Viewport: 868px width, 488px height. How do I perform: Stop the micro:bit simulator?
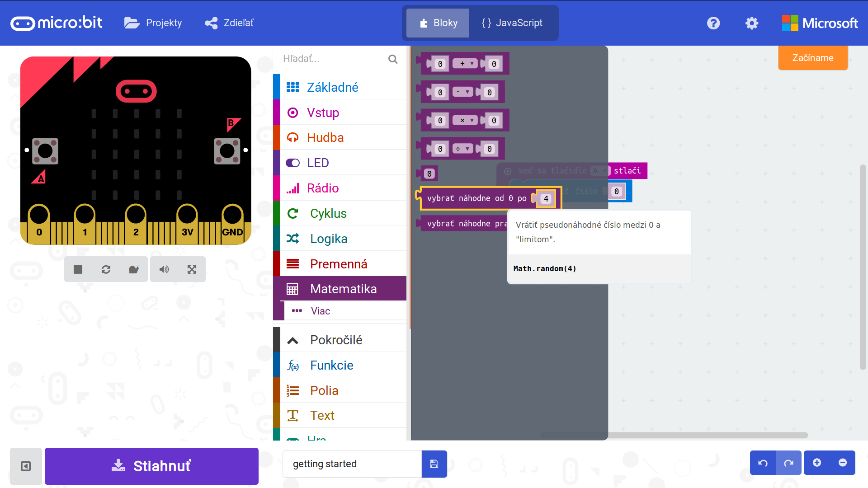(x=78, y=270)
